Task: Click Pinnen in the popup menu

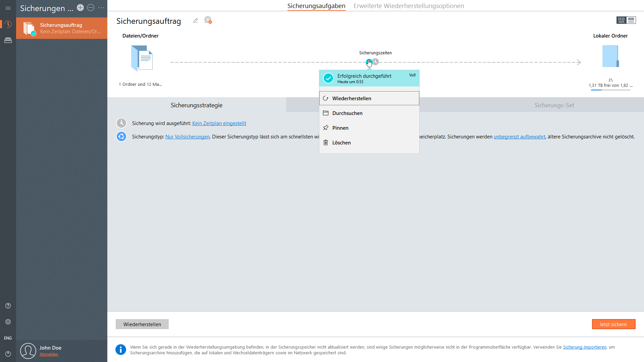Action: point(340,128)
